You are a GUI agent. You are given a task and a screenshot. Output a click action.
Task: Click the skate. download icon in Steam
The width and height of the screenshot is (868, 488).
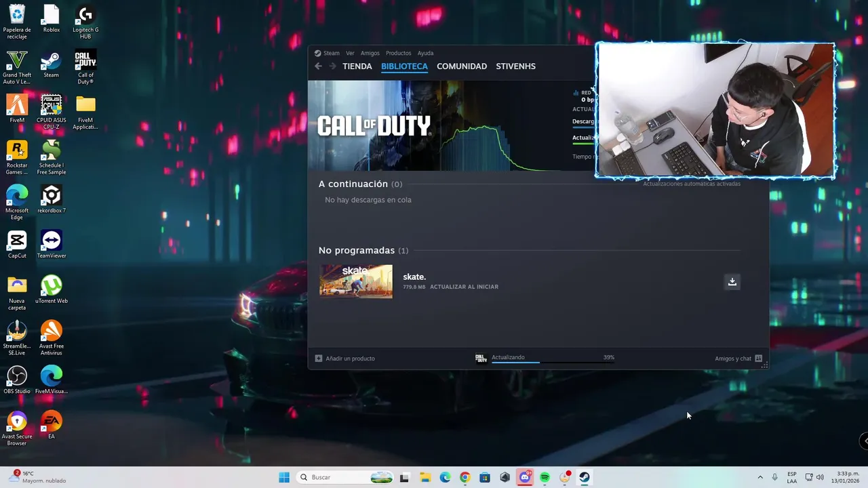click(x=732, y=281)
